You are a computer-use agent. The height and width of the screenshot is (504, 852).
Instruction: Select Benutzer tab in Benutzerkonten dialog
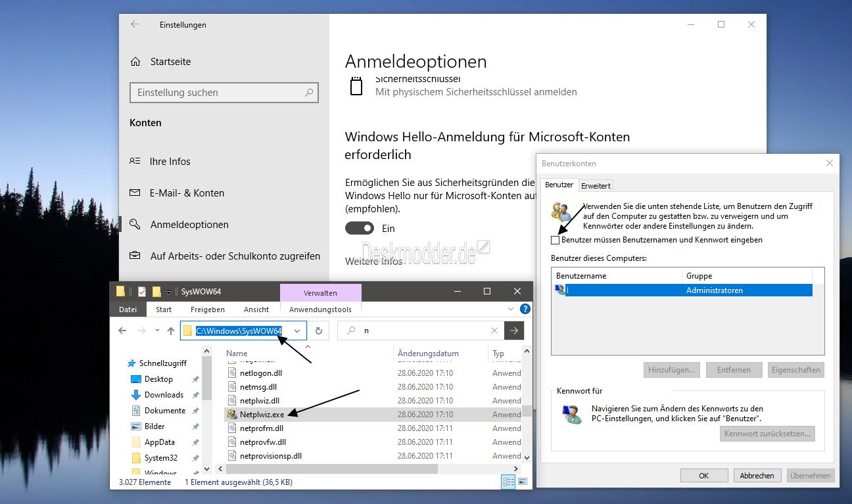pos(559,185)
